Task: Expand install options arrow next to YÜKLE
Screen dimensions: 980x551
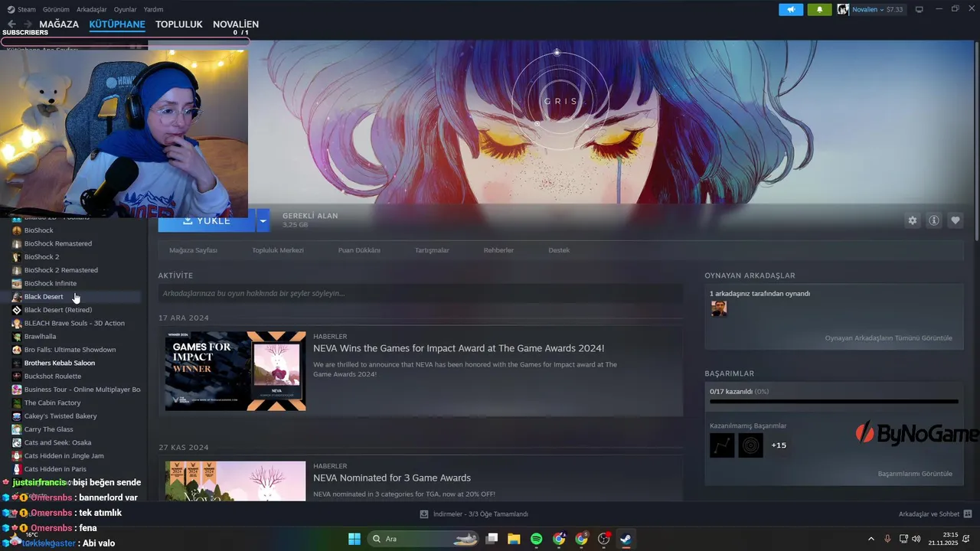Action: coord(263,220)
